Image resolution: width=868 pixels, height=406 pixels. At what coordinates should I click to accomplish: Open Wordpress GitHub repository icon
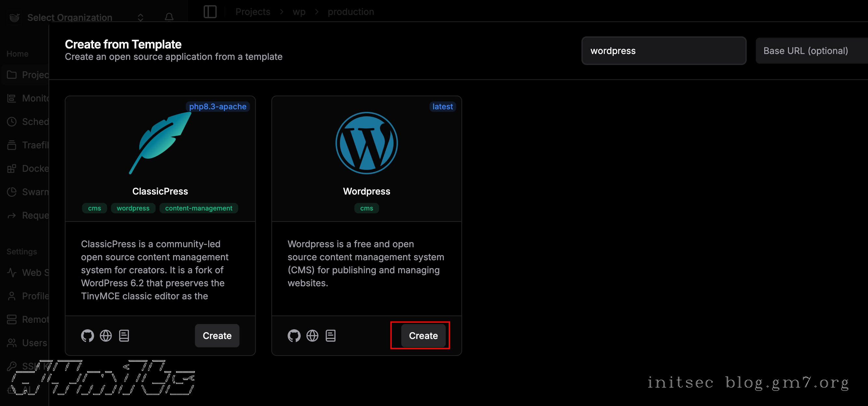click(x=294, y=336)
